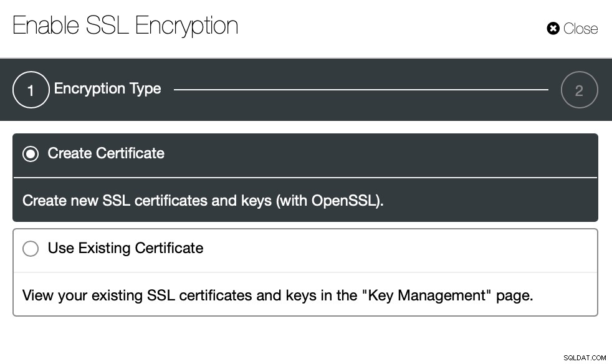Click the connector line between wizard steps
This screenshot has width=612, height=364.
[361, 90]
